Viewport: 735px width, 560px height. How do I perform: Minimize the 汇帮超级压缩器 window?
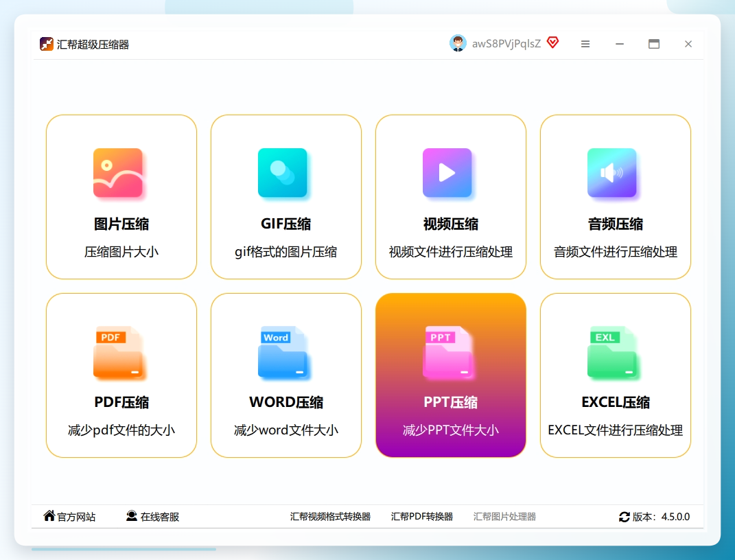620,44
